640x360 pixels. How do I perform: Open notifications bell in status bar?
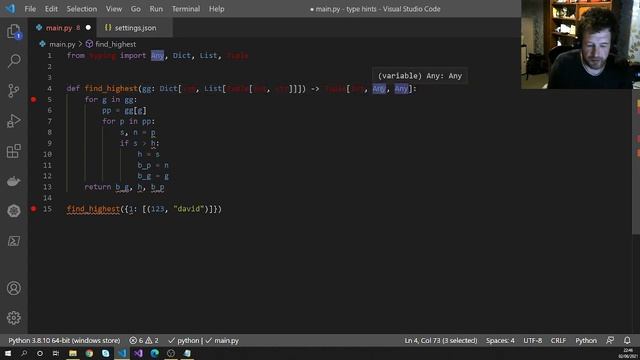pos(627,340)
